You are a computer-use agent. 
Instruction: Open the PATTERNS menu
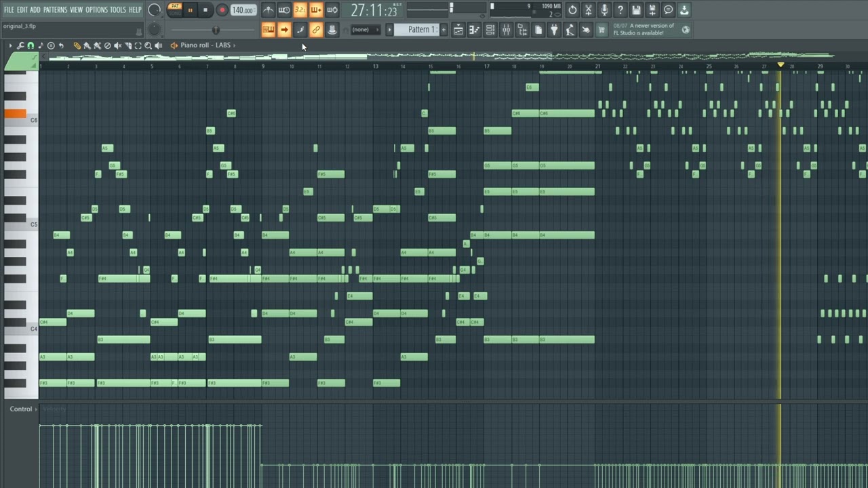[x=55, y=9]
